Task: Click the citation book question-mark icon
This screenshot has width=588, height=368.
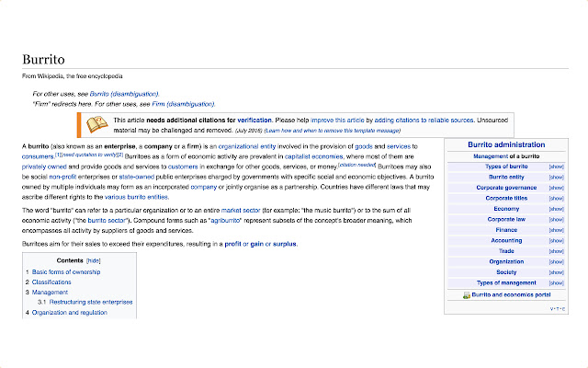Action: point(96,125)
